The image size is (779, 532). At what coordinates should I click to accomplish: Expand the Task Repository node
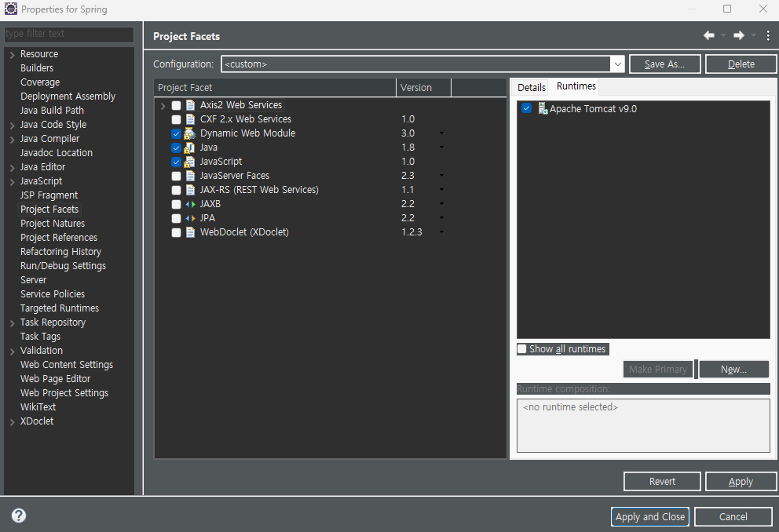click(12, 323)
